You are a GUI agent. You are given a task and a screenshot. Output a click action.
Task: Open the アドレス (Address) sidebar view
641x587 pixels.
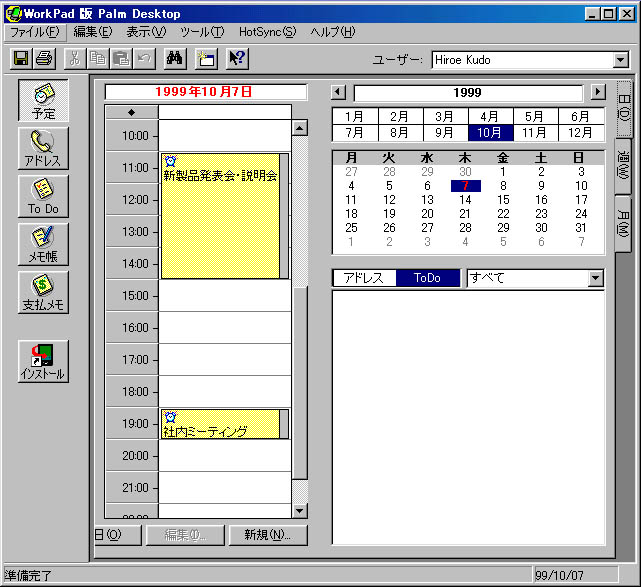(43, 148)
